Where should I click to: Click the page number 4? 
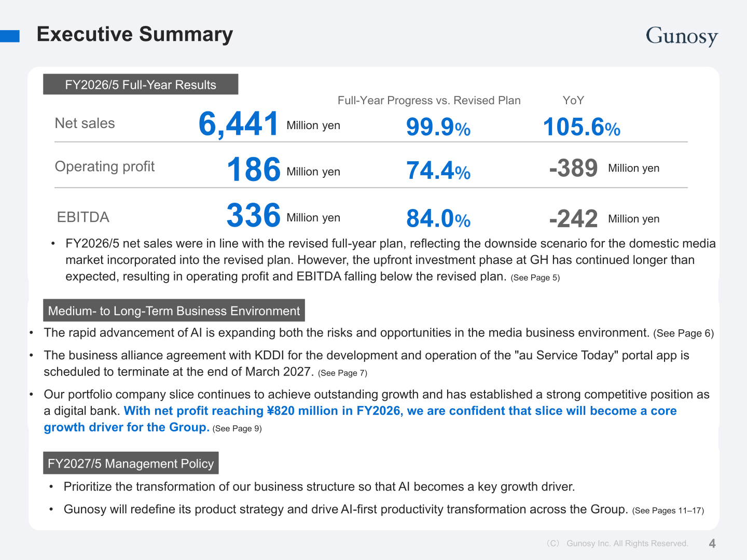(x=712, y=543)
